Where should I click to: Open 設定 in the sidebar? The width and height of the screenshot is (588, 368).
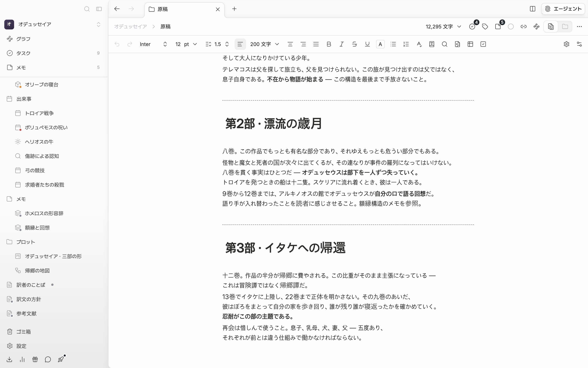pyautogui.click(x=54, y=346)
